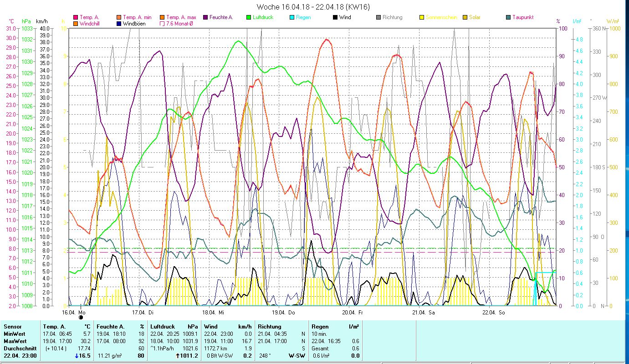Image resolution: width=629 pixels, height=364 pixels.
Task: Click the blue Windböen legend swatch
Action: pos(119,24)
